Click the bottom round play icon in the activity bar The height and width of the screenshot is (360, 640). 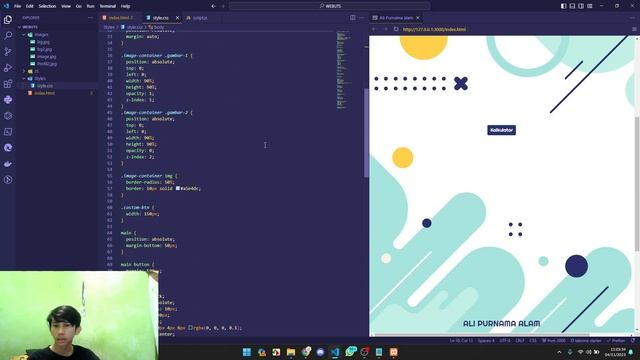pos(8,180)
